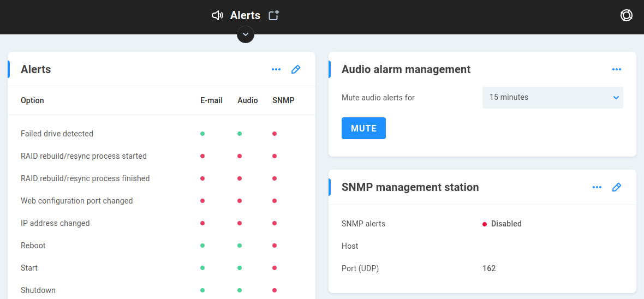Select RAID rebuild/resync process finished label
The width and height of the screenshot is (644, 299).
[x=86, y=178]
